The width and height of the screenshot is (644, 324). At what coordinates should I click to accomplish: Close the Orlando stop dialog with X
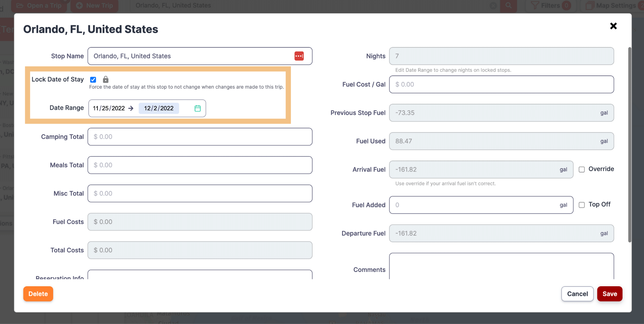[613, 26]
